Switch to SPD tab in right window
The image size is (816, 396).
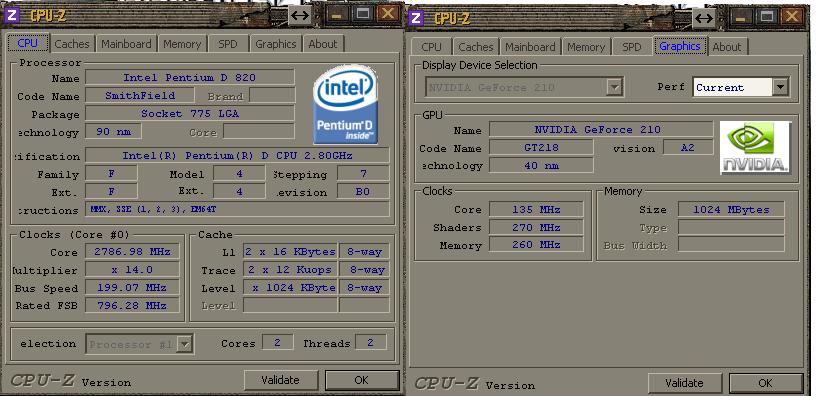(x=632, y=47)
